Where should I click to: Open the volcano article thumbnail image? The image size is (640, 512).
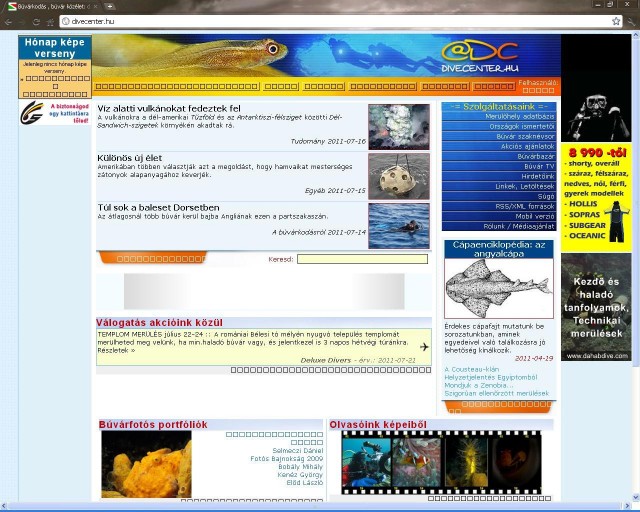point(398,126)
